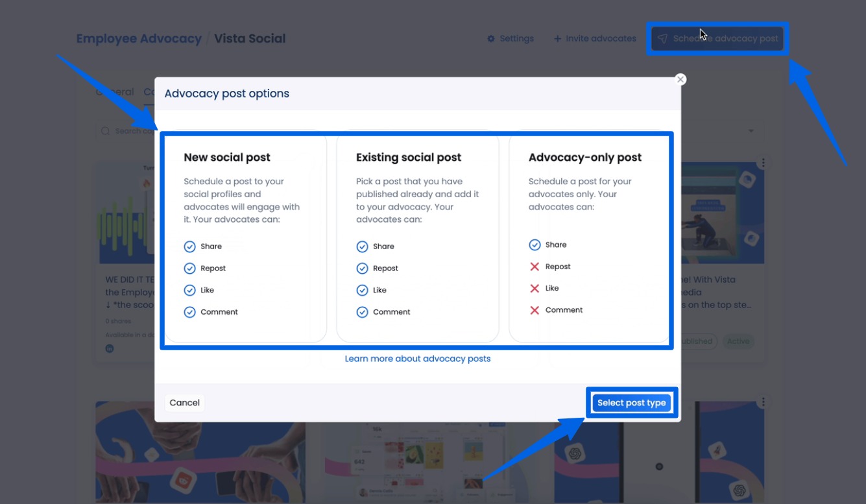Click the Cancel button in the dialog

click(x=184, y=402)
